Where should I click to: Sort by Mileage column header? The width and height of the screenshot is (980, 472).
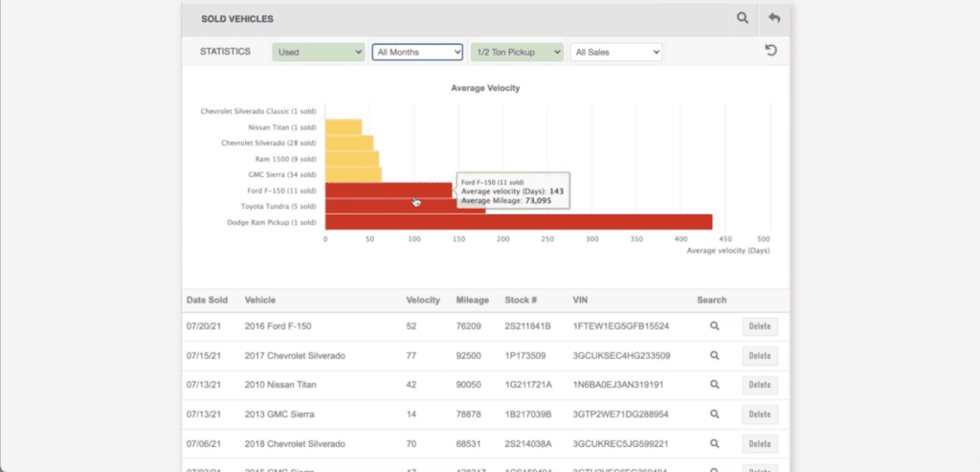(x=473, y=300)
